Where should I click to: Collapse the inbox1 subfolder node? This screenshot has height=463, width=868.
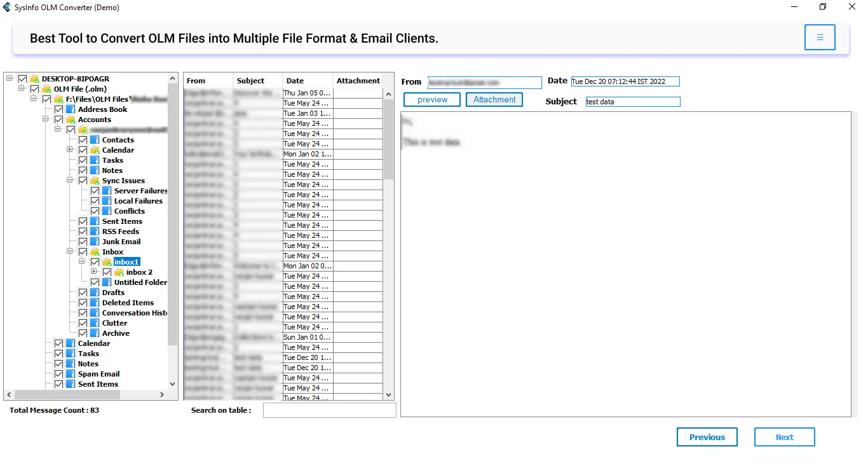tap(82, 262)
